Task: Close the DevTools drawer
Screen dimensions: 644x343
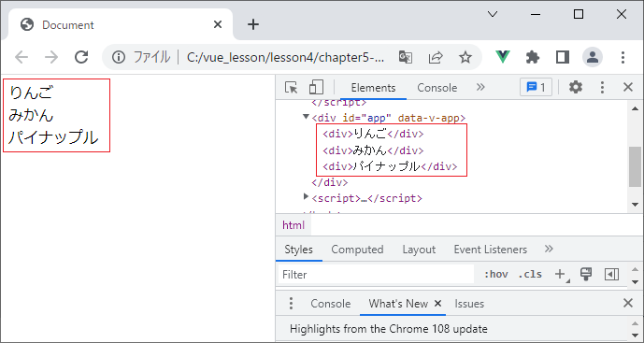Action: pos(628,303)
